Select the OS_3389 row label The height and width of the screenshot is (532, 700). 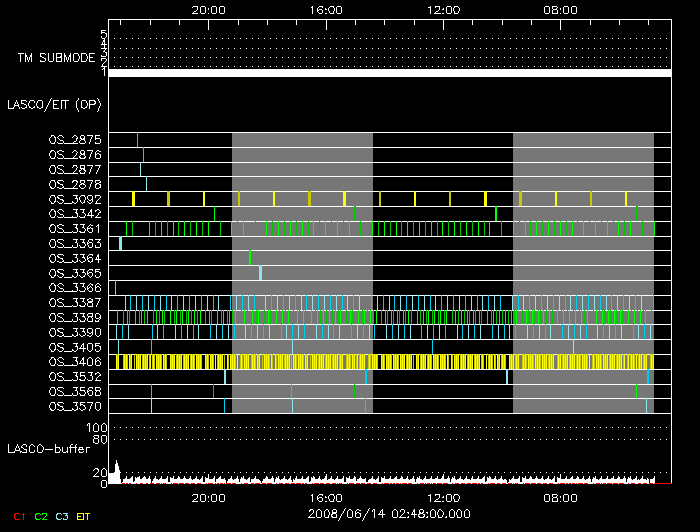[75, 317]
